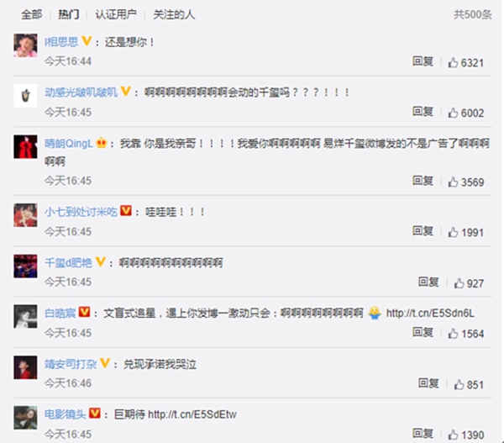Open 晴朗QingL's username link
The image size is (504, 443).
click(x=69, y=144)
